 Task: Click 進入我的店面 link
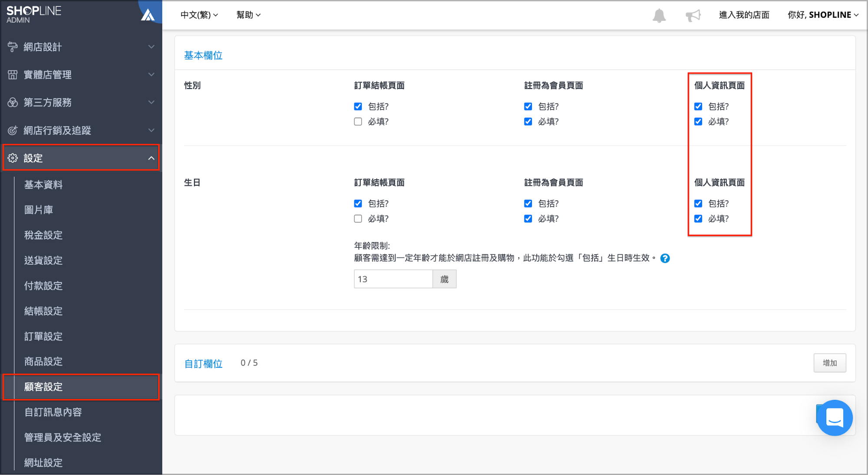pyautogui.click(x=744, y=15)
